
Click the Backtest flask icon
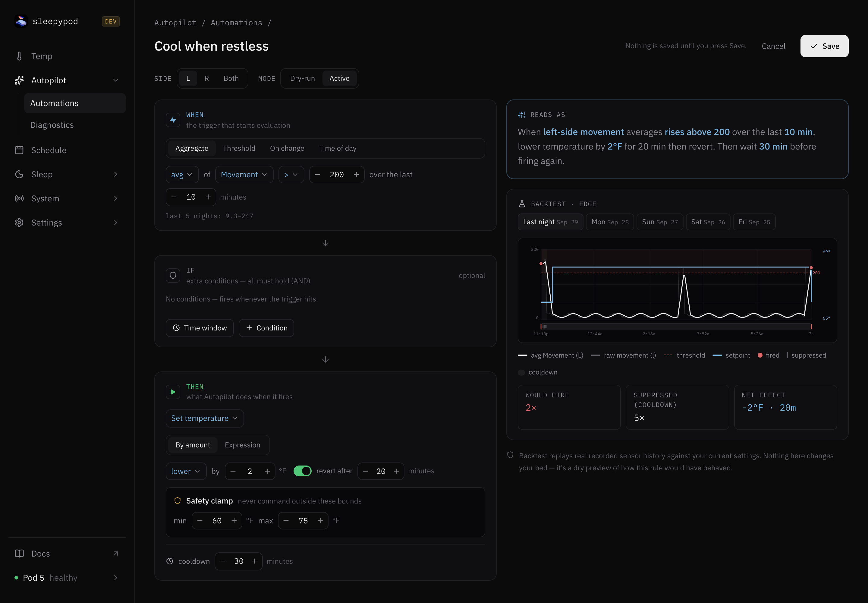pyautogui.click(x=522, y=204)
